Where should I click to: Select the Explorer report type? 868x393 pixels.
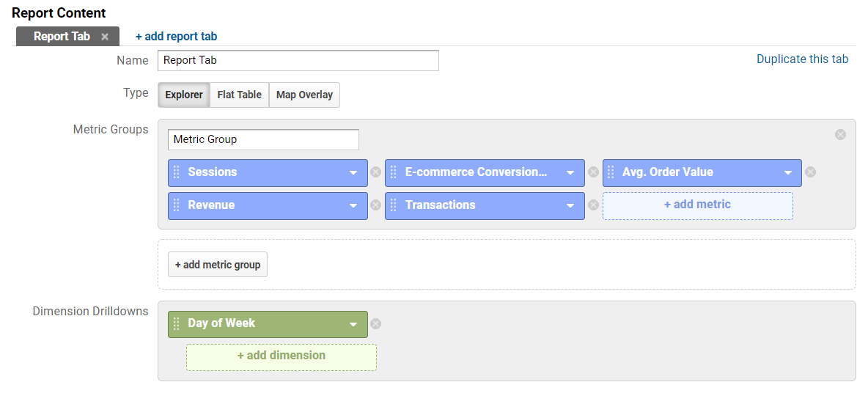coord(184,95)
